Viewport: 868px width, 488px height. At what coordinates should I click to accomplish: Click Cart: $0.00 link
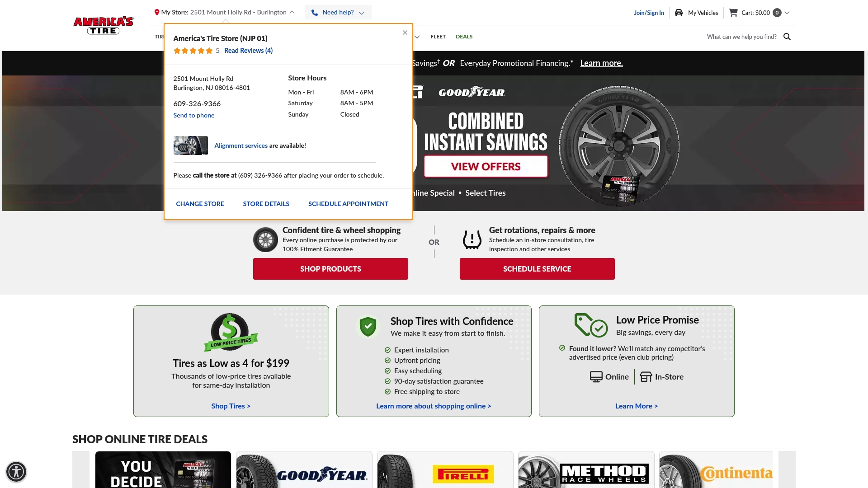click(755, 13)
